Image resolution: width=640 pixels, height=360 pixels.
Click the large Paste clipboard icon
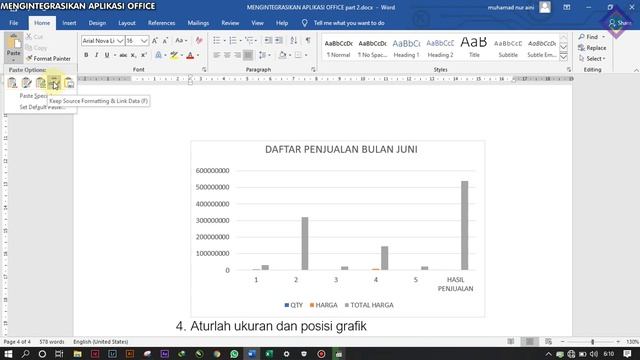(13, 41)
